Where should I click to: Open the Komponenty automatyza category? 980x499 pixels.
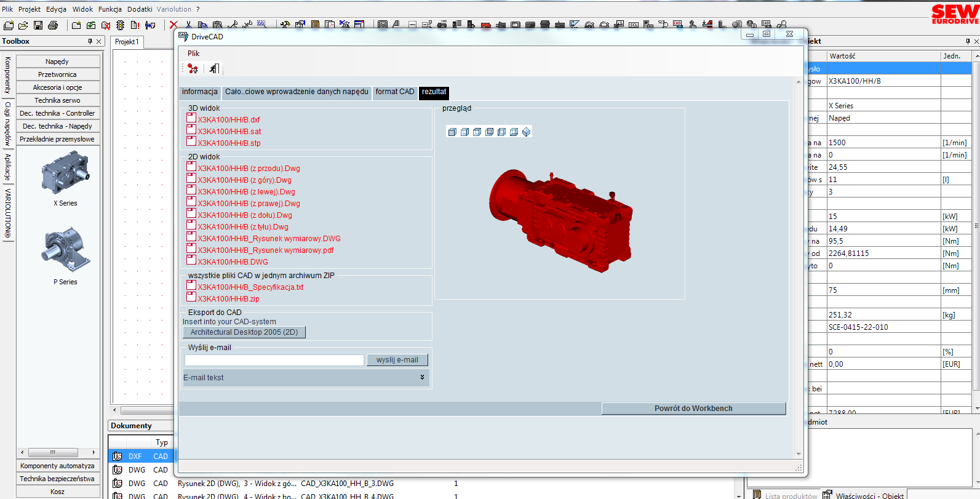coord(57,466)
